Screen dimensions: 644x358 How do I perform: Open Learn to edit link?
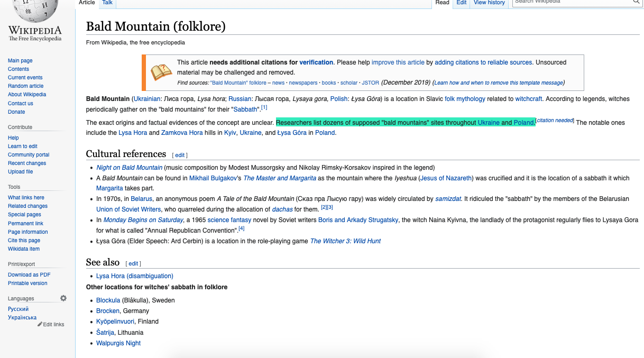click(x=23, y=146)
